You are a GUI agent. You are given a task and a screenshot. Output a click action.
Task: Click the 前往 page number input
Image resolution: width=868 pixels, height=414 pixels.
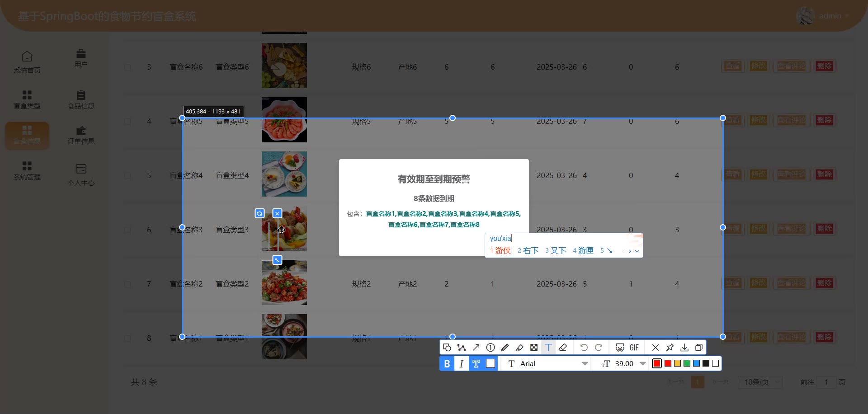(x=826, y=382)
